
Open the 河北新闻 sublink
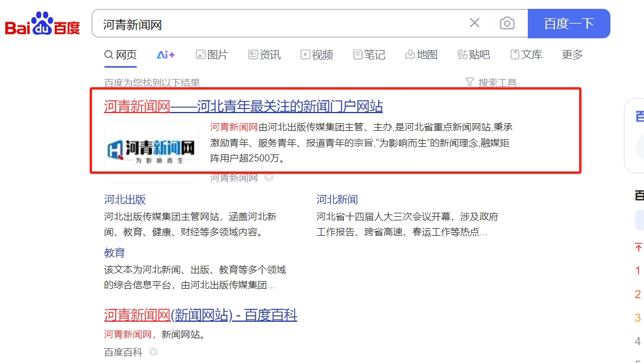(337, 200)
